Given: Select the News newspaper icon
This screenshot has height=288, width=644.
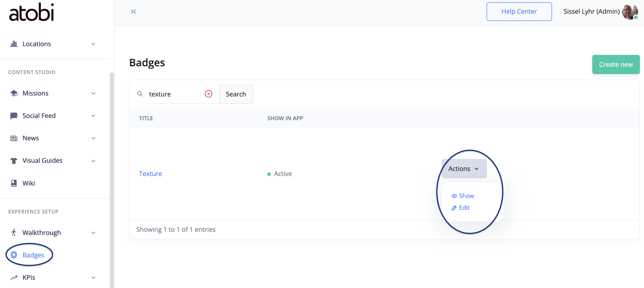Looking at the screenshot, I should click(x=14, y=138).
